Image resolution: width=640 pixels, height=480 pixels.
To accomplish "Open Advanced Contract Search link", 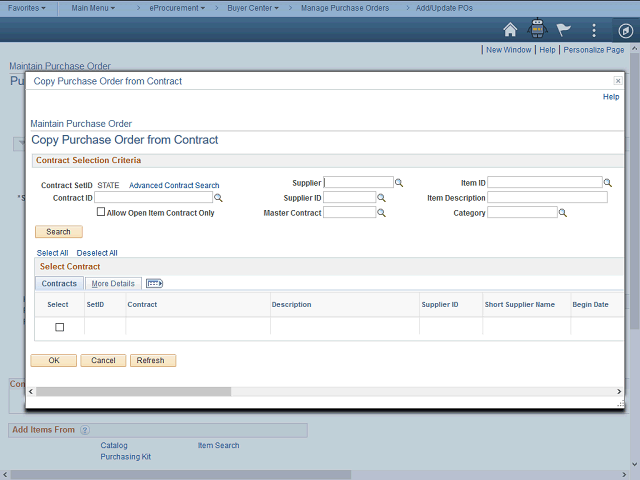I will click(174, 185).
